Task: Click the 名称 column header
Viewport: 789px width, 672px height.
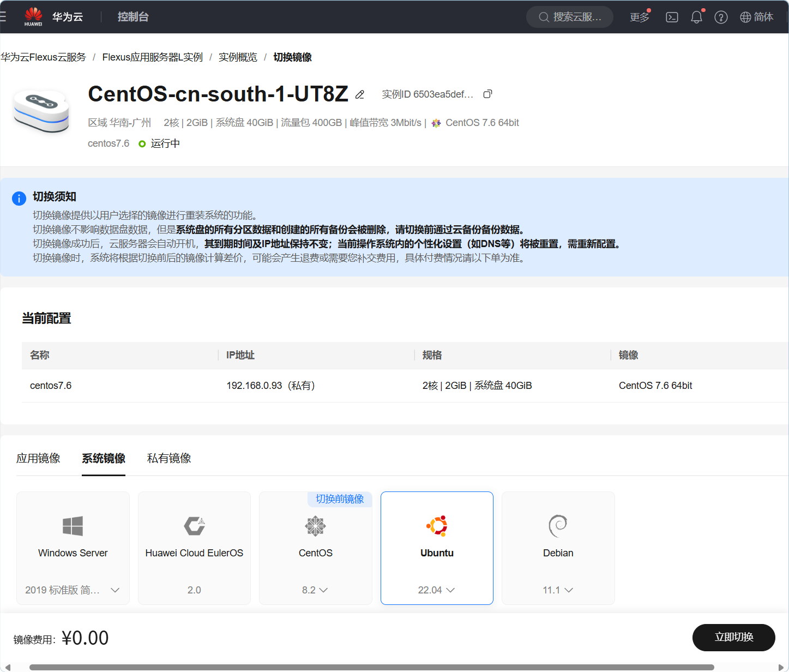Action: [40, 355]
